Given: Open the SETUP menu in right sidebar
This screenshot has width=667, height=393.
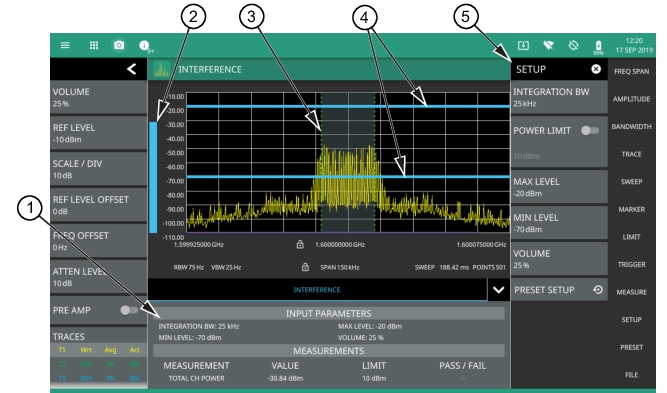Looking at the screenshot, I should click(x=631, y=320).
